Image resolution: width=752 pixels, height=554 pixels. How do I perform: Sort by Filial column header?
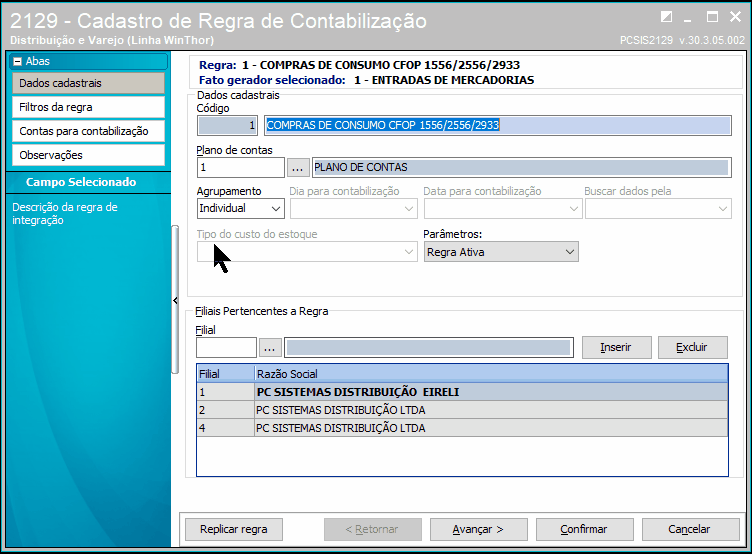click(225, 374)
